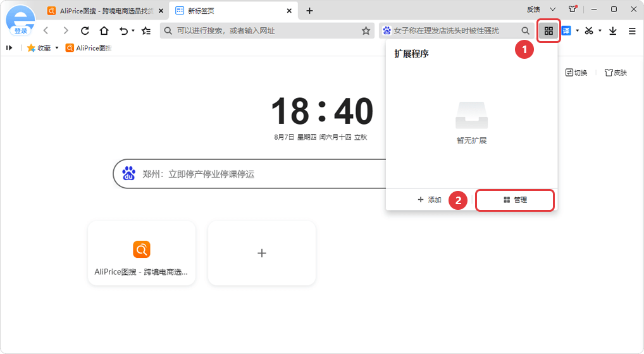This screenshot has width=644, height=354.
Task: Expand the 收藏 bookmarks folder dropdown
Action: tap(57, 48)
